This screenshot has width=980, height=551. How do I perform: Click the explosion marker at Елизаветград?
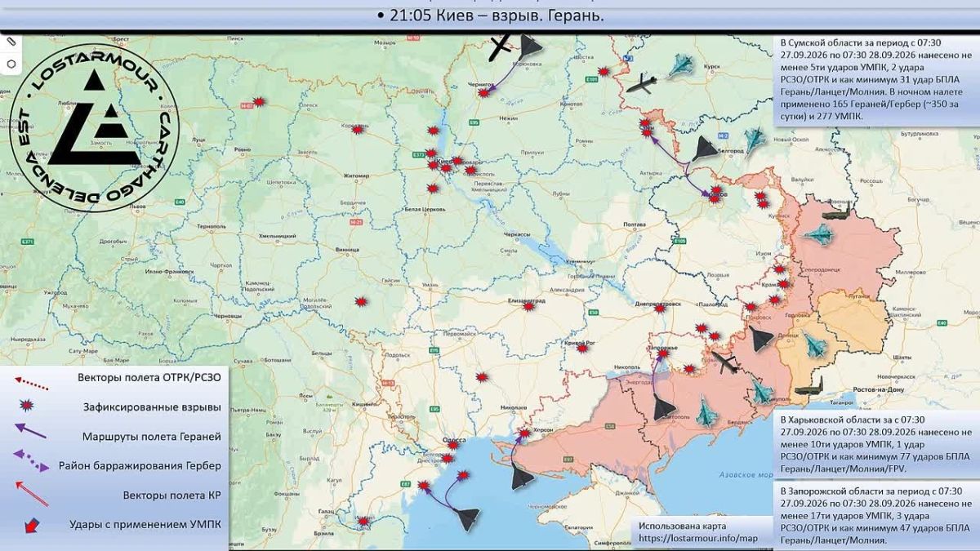[529, 307]
